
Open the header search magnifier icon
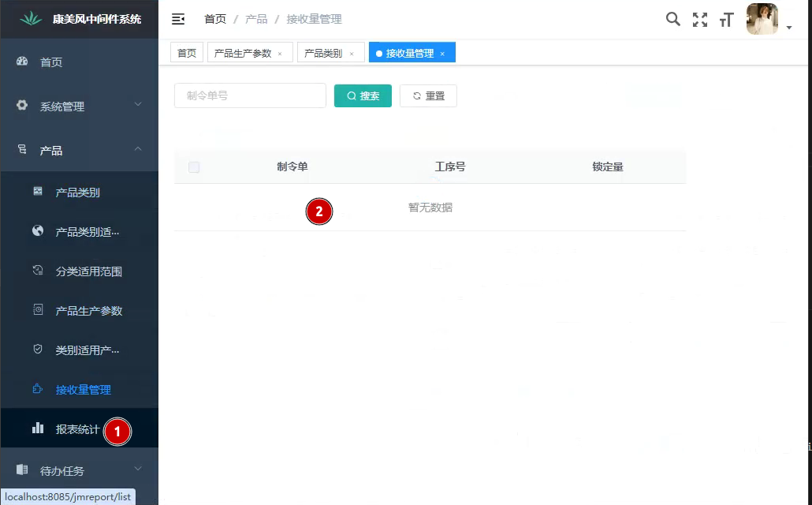tap(672, 19)
